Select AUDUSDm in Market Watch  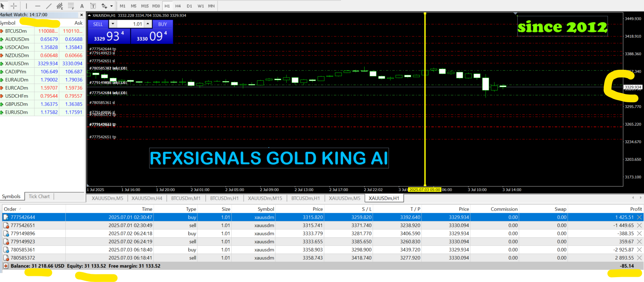tap(17, 39)
